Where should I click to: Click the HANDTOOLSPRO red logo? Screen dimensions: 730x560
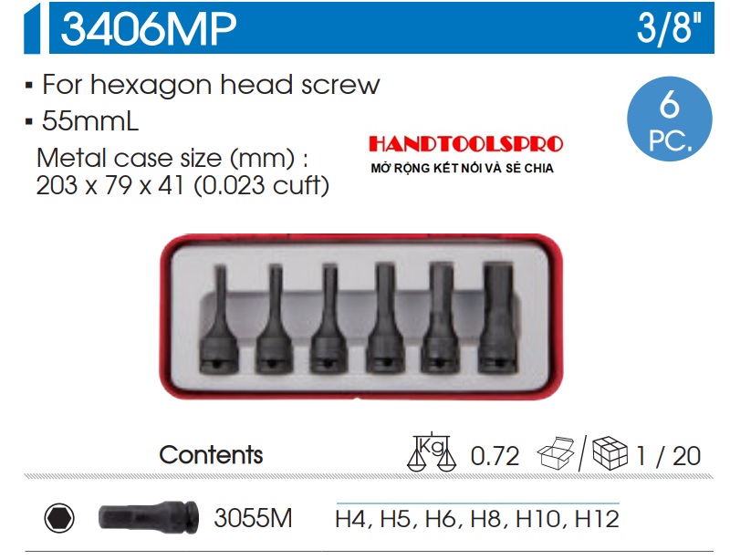pos(466,144)
